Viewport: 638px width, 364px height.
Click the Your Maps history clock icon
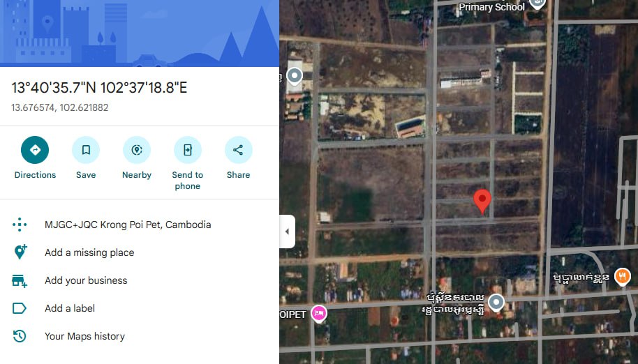[x=20, y=336]
